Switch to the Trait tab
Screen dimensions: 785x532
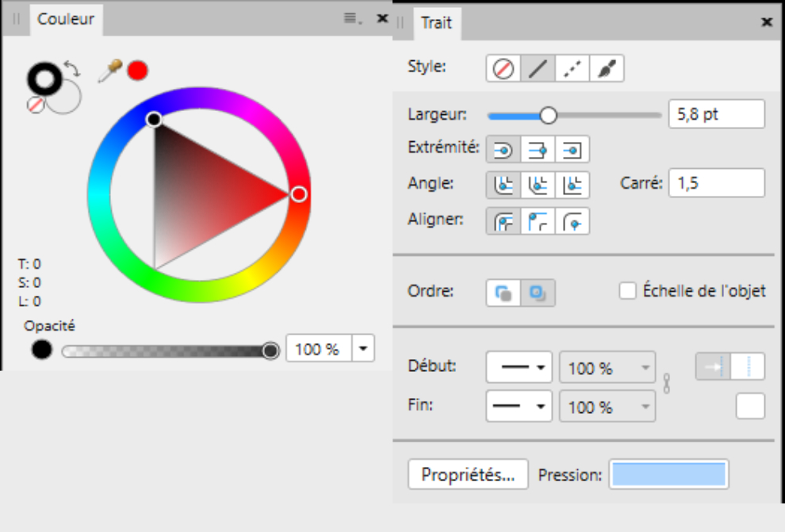(x=437, y=22)
